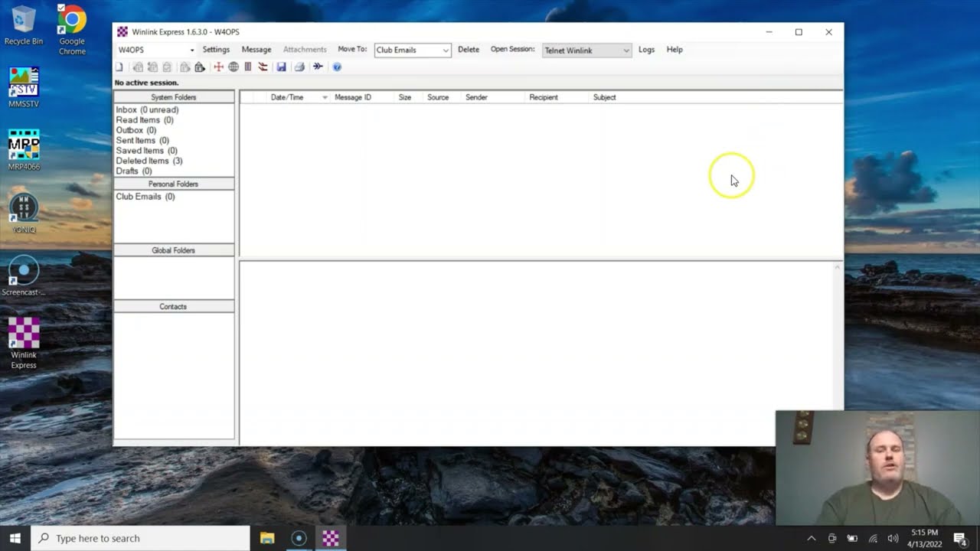Open Google Chrome desktop shortcut
This screenshot has height=551, width=980.
coord(72,31)
